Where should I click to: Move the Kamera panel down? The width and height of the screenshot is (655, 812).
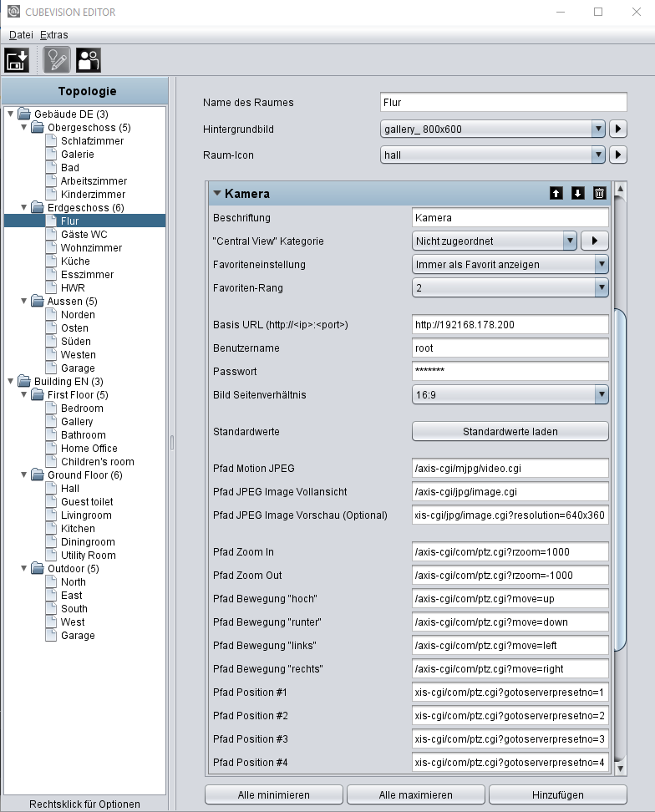(578, 194)
